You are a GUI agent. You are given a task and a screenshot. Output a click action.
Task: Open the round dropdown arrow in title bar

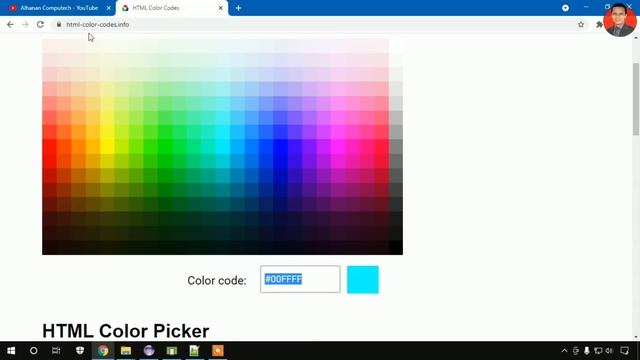click(565, 8)
